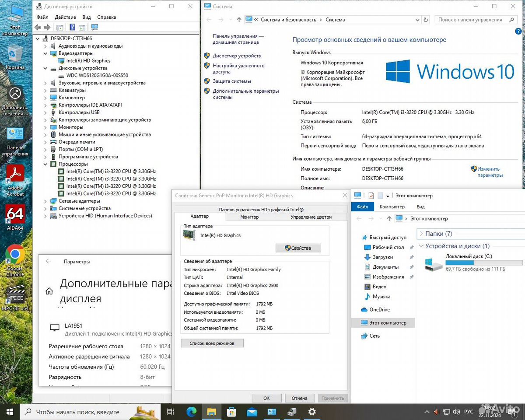Select Локальный диск (C:) drive icon

click(434, 263)
